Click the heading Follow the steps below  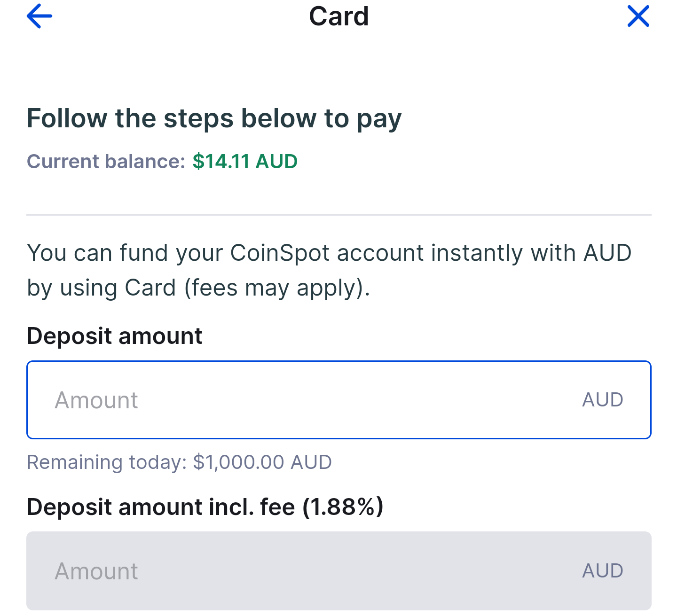click(214, 118)
